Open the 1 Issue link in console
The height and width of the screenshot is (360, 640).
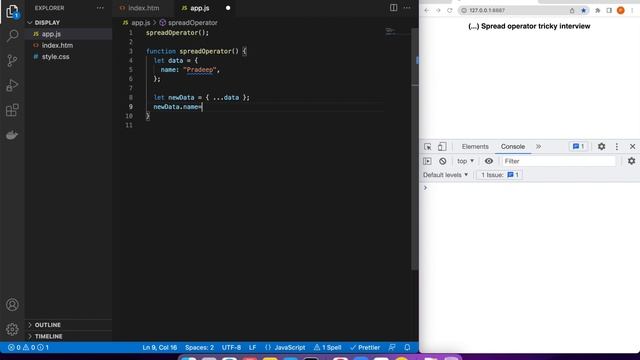500,175
